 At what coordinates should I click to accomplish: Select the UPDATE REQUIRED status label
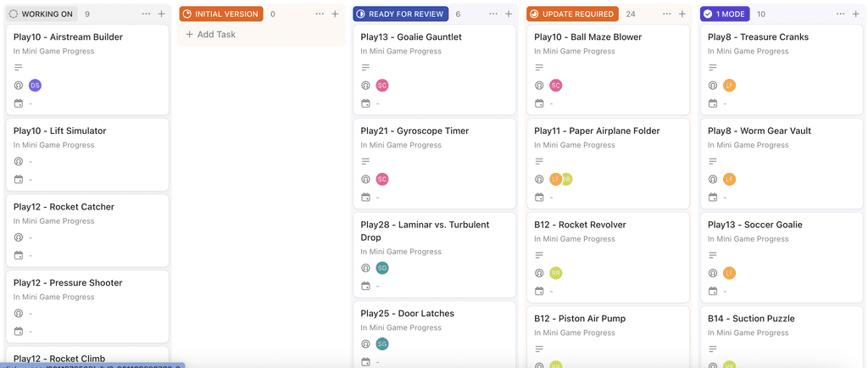tap(573, 14)
